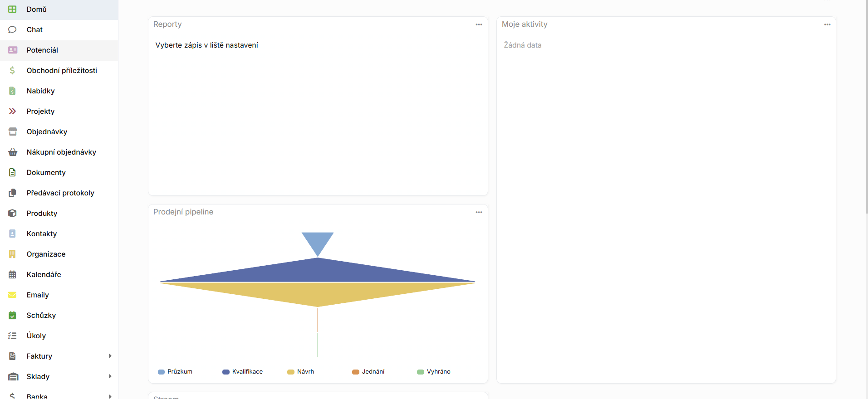Open the Schůzky check-calendar icon
The height and width of the screenshot is (399, 868).
pos(12,315)
